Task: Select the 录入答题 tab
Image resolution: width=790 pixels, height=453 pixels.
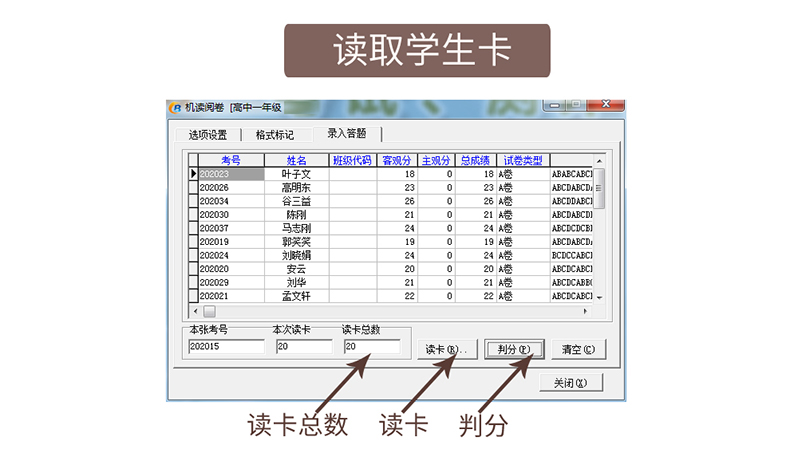Action: pos(346,134)
